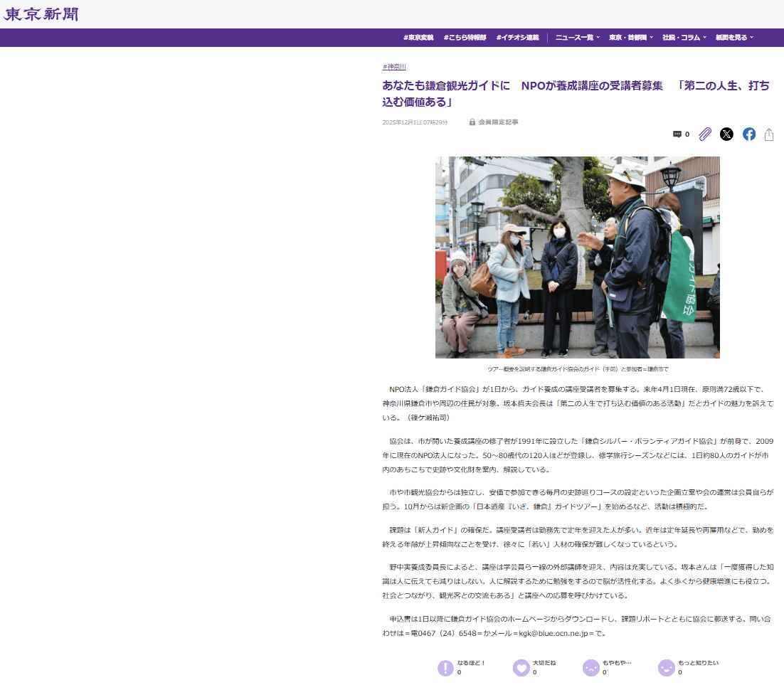Click the 東京新聞 logo
Viewport: 784px width, 685px height.
(41, 14)
